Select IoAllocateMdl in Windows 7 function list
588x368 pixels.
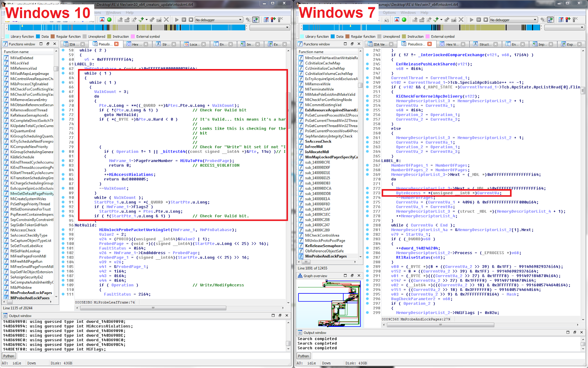click(x=317, y=152)
